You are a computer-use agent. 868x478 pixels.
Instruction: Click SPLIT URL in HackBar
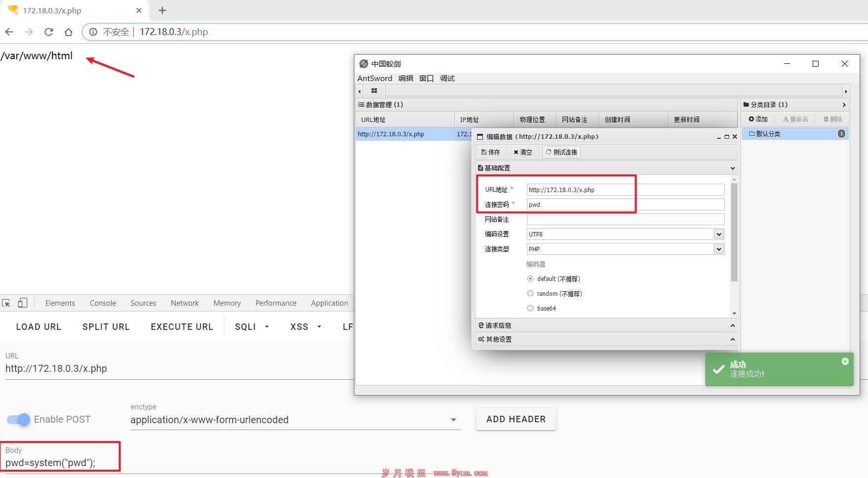[106, 327]
